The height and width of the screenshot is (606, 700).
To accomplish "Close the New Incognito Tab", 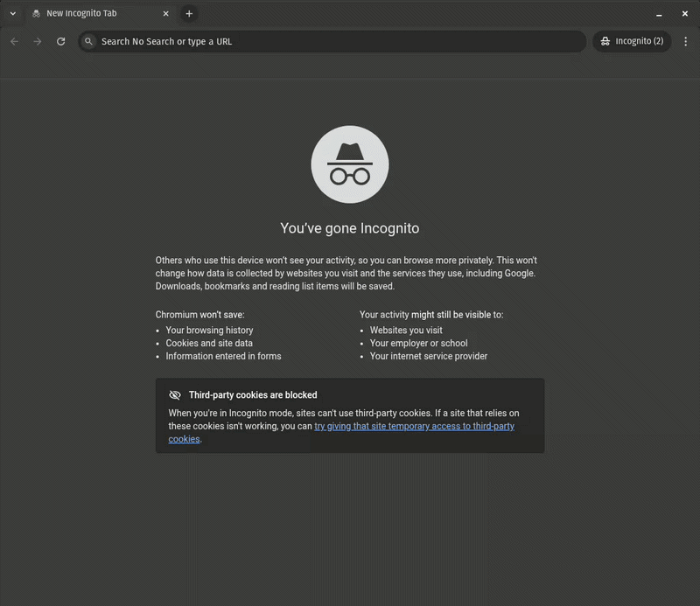I will pos(164,13).
